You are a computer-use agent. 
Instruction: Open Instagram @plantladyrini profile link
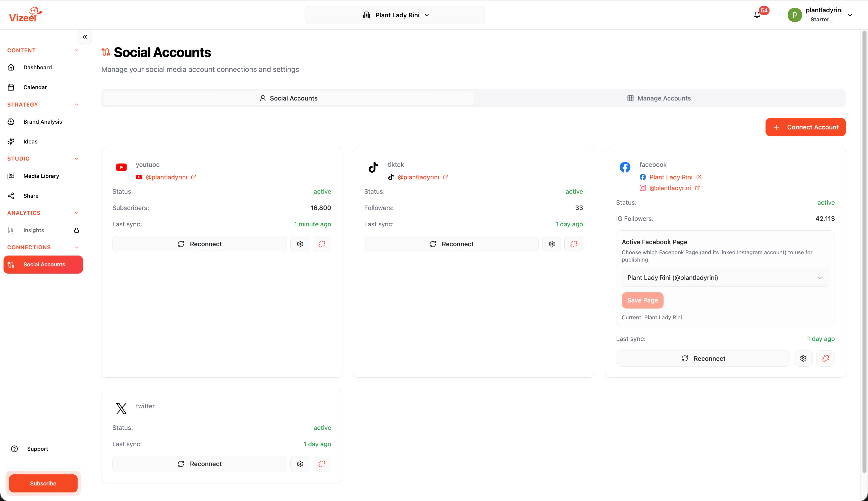[670, 188]
